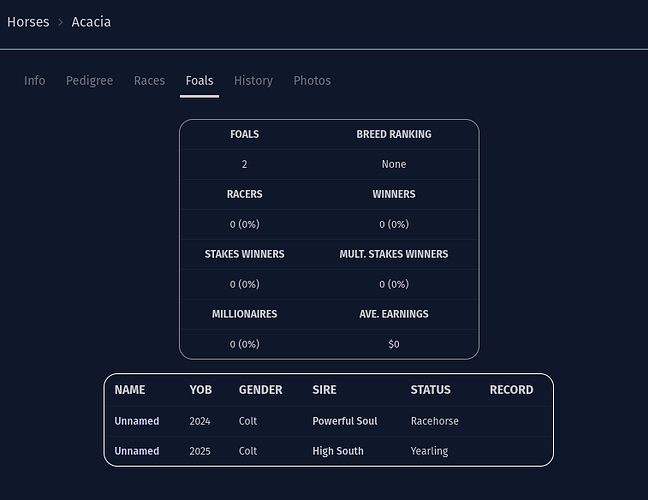Open the Unnamed foal born 2024
Screen dimensions: 648x500
(137, 421)
